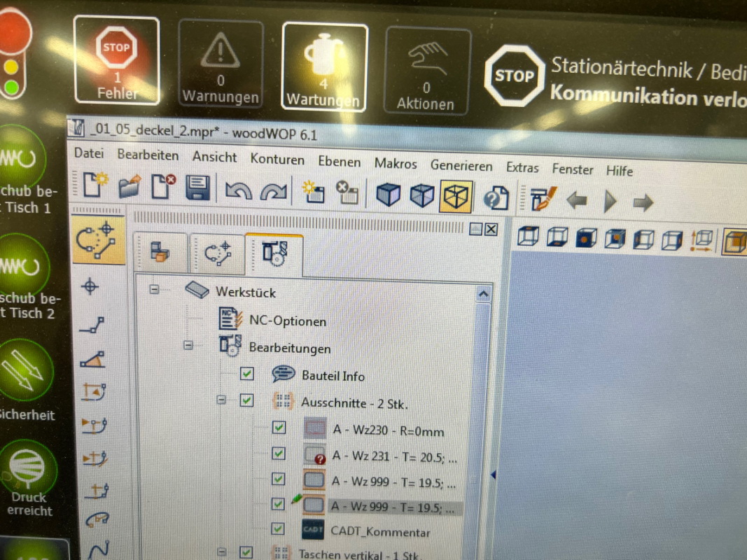Screen dimensions: 747x560
Task: Collapse the Ausschnitte - 2 Stk. group
Action: [221, 400]
